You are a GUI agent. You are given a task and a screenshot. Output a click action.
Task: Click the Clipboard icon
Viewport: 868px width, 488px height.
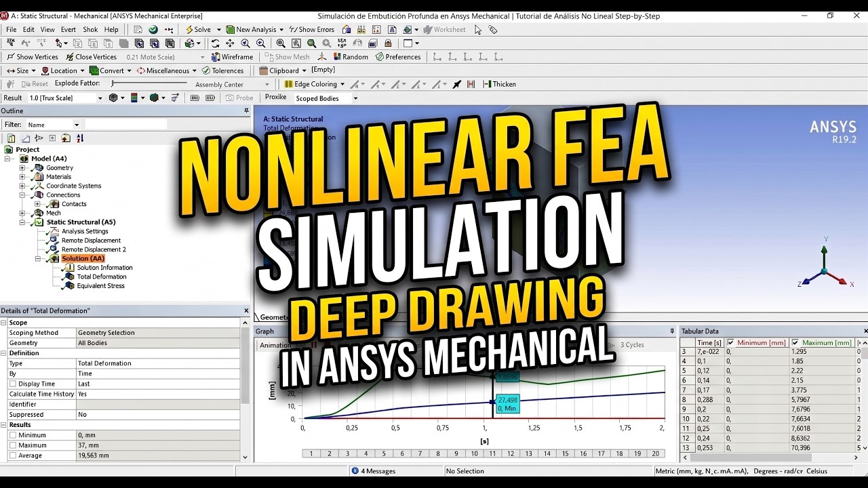(x=264, y=70)
